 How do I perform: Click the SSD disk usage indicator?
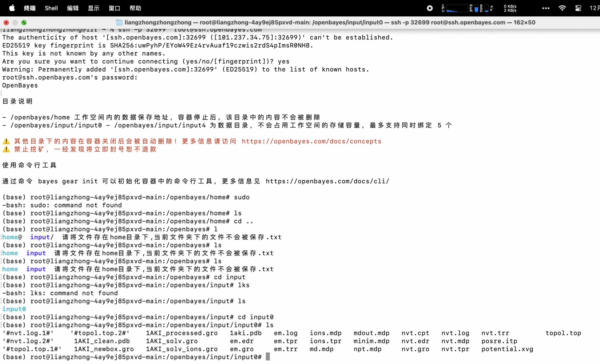(484, 8)
